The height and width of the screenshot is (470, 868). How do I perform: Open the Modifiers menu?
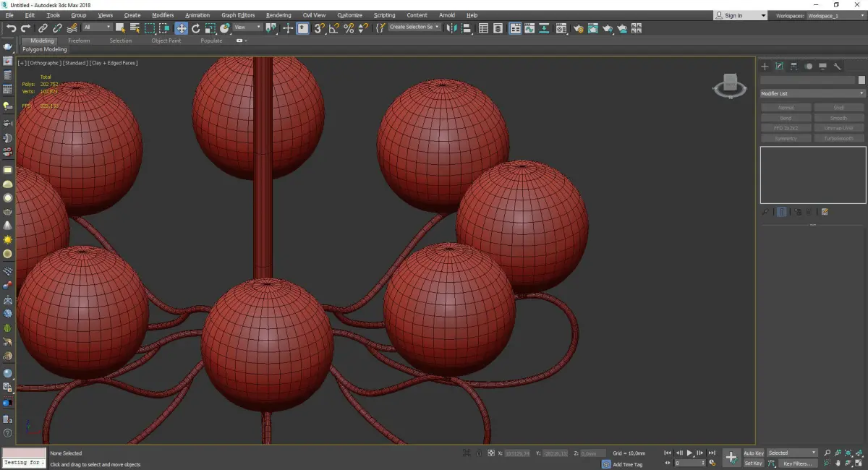click(163, 15)
